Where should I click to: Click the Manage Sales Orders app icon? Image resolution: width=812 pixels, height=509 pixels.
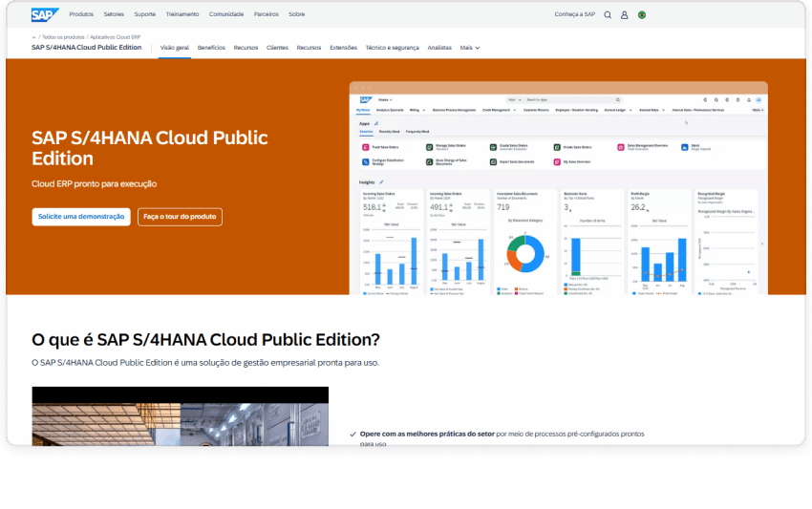(x=429, y=148)
